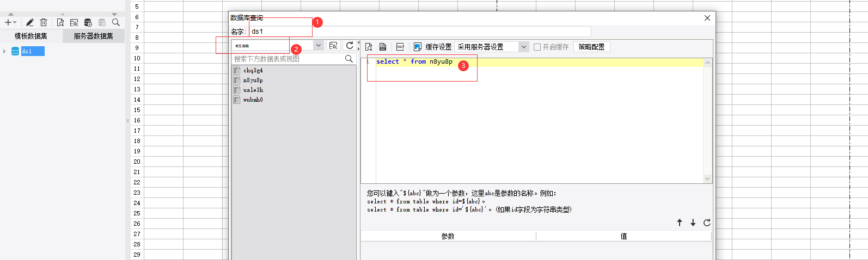
Task: Select spreadsheet row header 15
Action: (x=137, y=110)
